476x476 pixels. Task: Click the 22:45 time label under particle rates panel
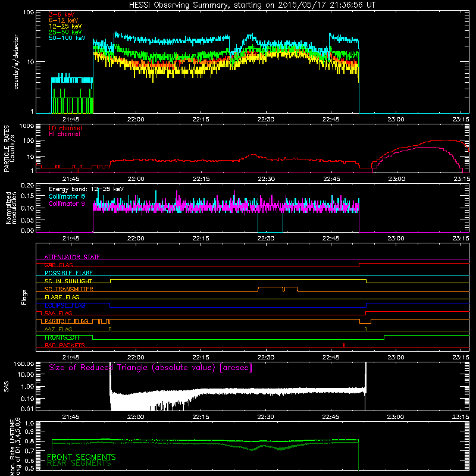[331, 179]
